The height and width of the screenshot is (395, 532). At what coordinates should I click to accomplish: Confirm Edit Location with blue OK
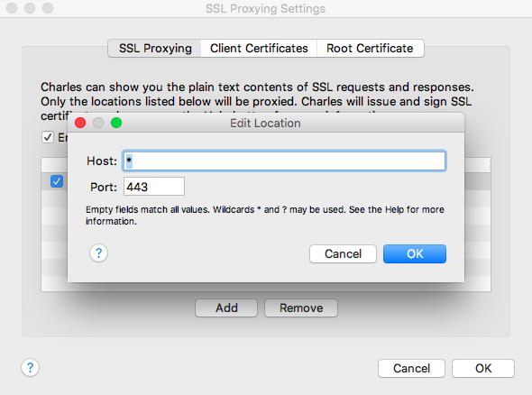coord(415,253)
